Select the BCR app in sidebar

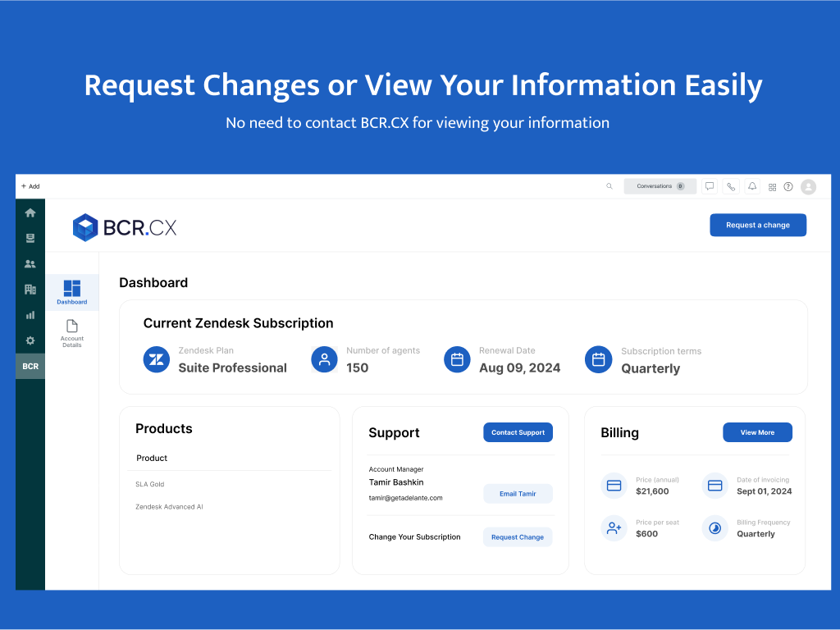pyautogui.click(x=30, y=366)
